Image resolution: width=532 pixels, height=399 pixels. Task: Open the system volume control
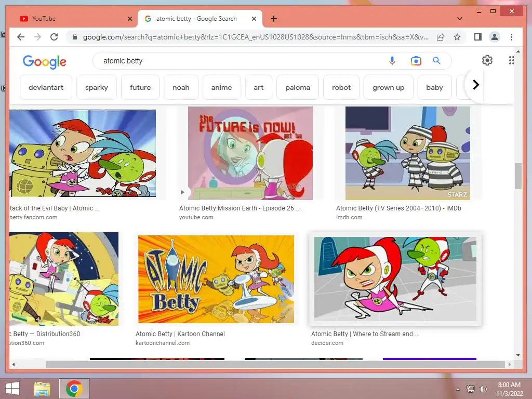click(x=483, y=389)
